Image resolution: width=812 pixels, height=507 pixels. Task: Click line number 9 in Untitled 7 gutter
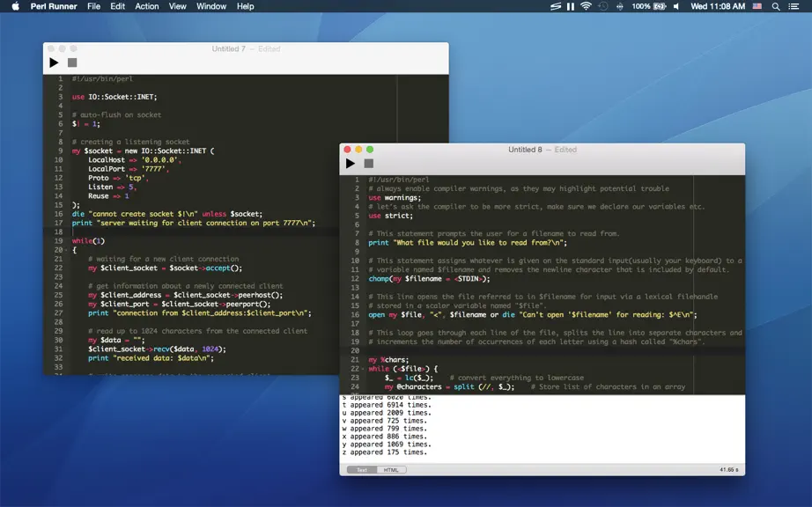pyautogui.click(x=60, y=151)
